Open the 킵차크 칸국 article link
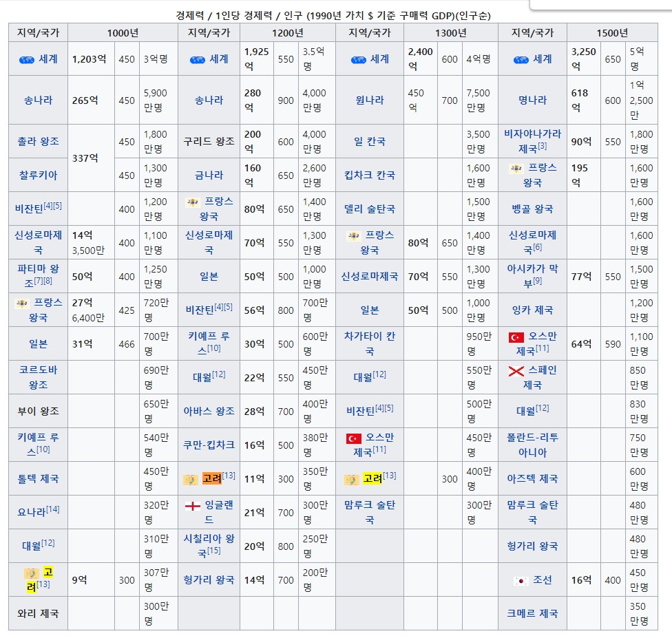Screen dimensions: 672x638 pos(369,175)
